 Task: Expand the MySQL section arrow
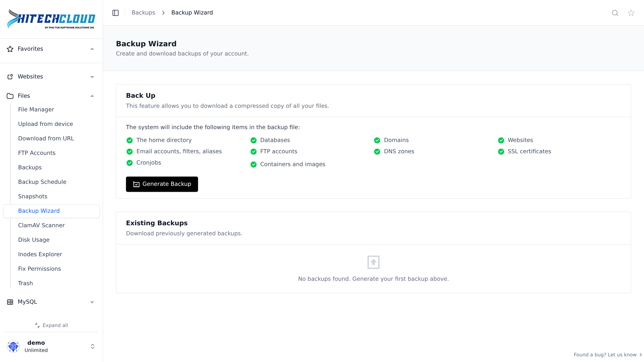(x=92, y=302)
